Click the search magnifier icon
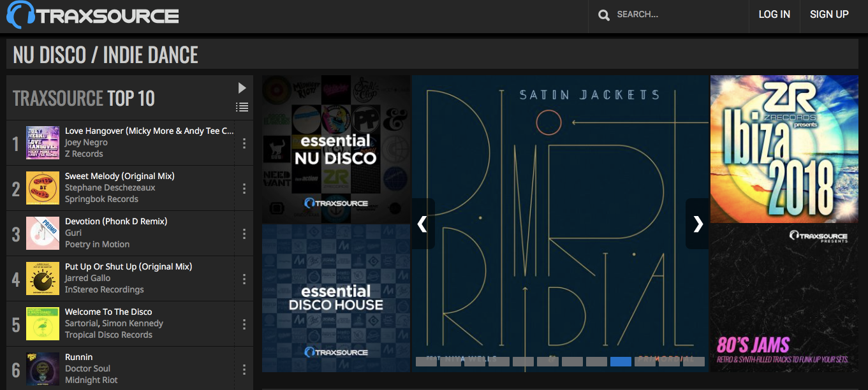Viewport: 868px width, 390px height. pyautogui.click(x=604, y=15)
